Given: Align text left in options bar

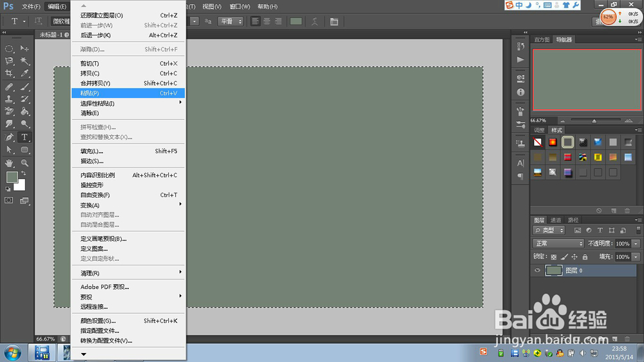Looking at the screenshot, I should tap(256, 21).
